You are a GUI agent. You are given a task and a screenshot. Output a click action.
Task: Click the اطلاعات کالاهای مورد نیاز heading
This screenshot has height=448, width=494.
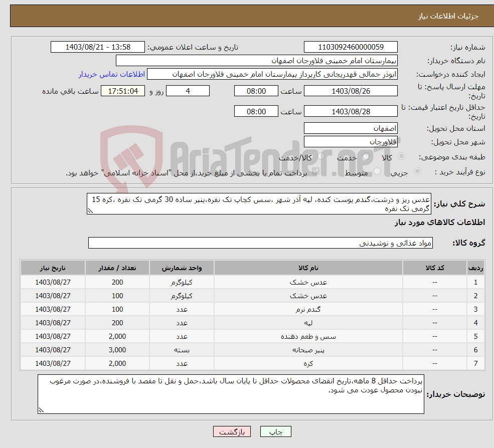(440, 222)
